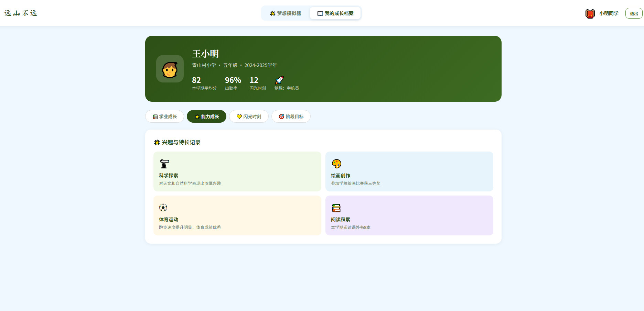Select the 阶段目标 tab
Image resolution: width=644 pixels, height=311 pixels.
291,116
